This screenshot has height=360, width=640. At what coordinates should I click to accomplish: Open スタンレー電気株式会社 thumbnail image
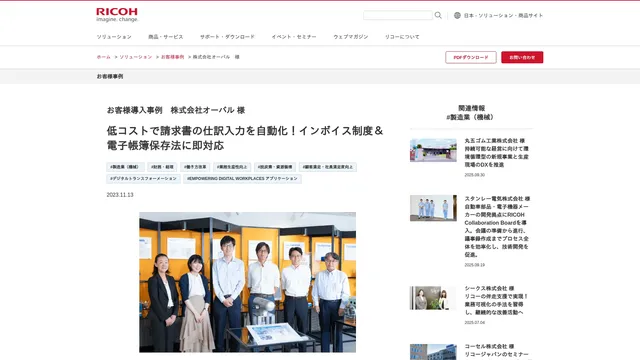tap(433, 208)
